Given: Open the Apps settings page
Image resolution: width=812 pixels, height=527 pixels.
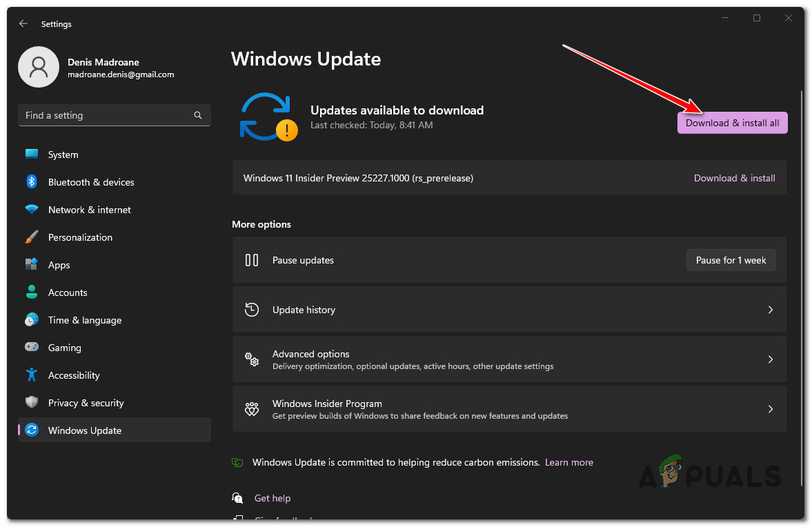Looking at the screenshot, I should 59,264.
